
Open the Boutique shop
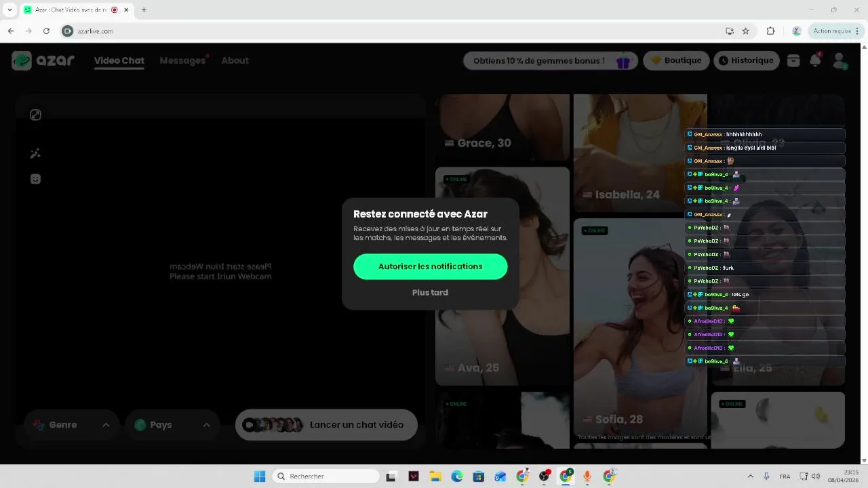(x=676, y=60)
